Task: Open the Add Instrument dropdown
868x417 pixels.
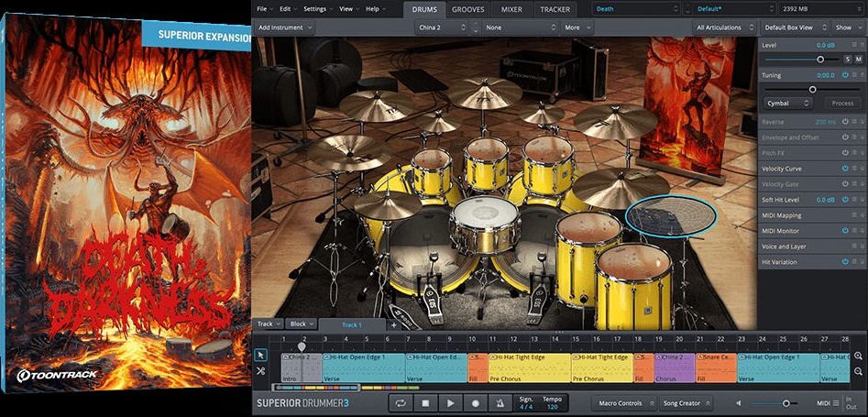Action: pos(285,27)
